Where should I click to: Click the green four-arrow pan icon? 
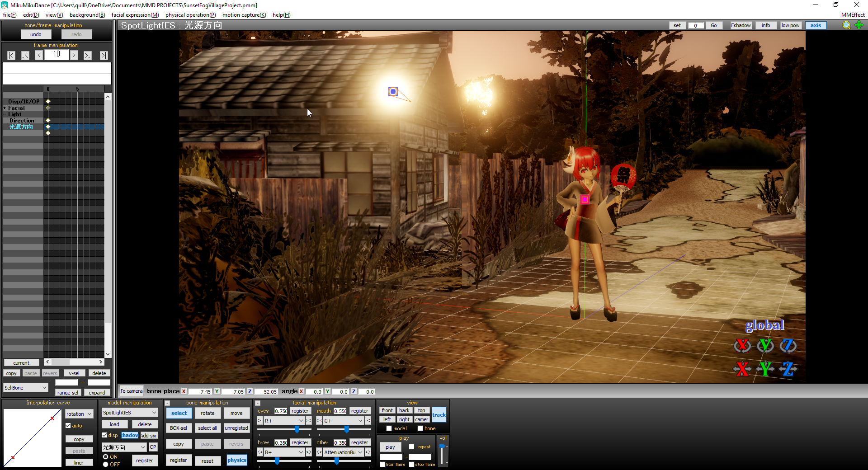[859, 25]
